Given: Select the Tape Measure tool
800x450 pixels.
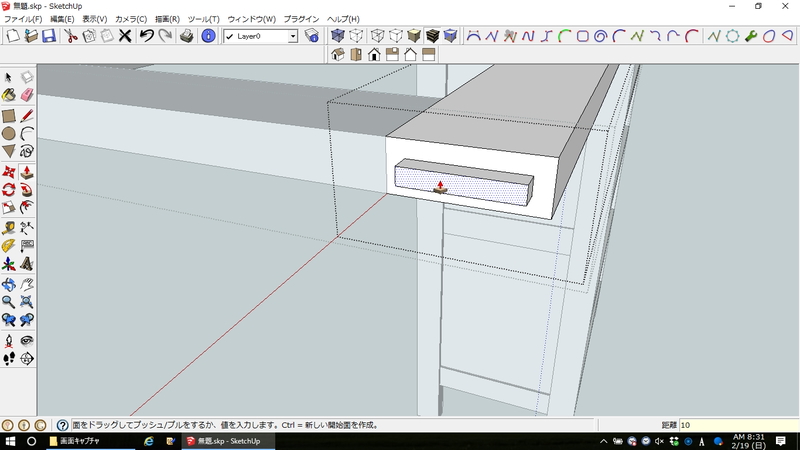Looking at the screenshot, I should coord(9,227).
